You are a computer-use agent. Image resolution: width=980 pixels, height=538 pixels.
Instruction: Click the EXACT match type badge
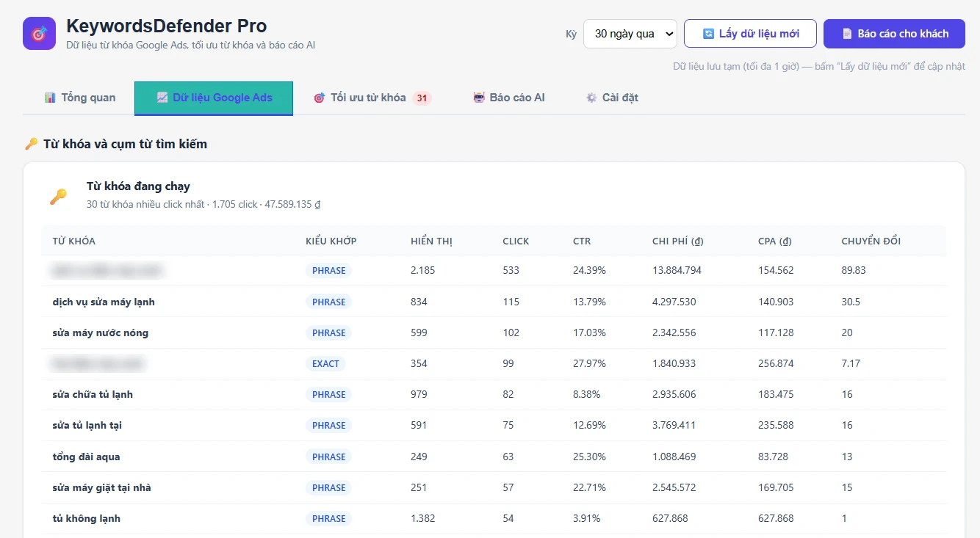[326, 364]
